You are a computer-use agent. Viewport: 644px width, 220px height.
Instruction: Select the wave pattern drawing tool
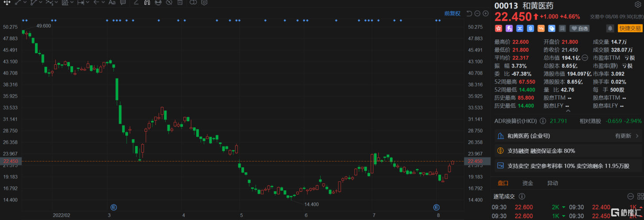click(x=49, y=2)
